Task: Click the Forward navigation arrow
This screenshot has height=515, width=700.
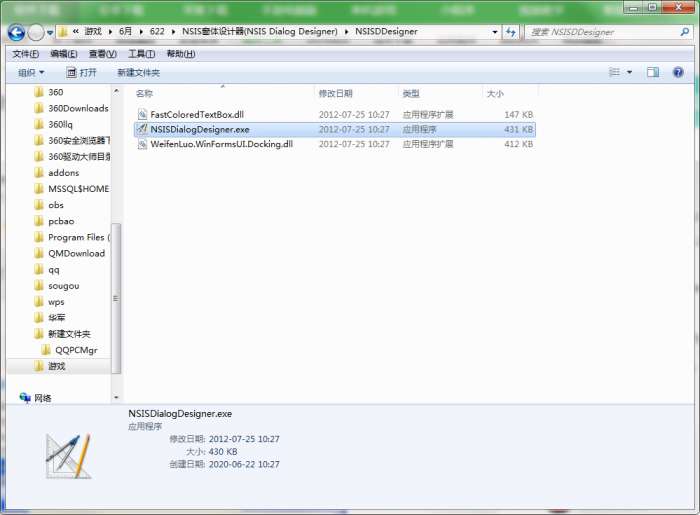Action: coord(36,32)
